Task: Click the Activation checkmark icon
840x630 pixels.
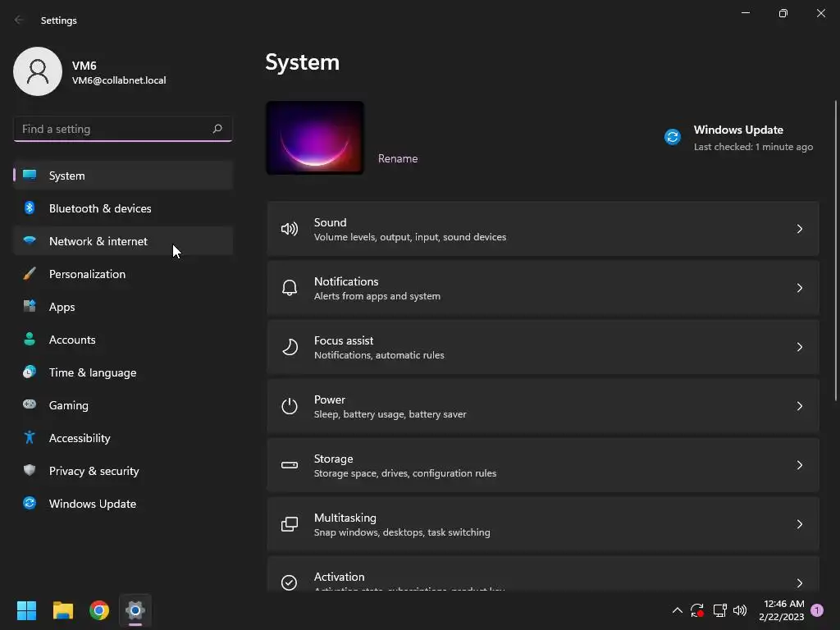Action: [x=290, y=582]
